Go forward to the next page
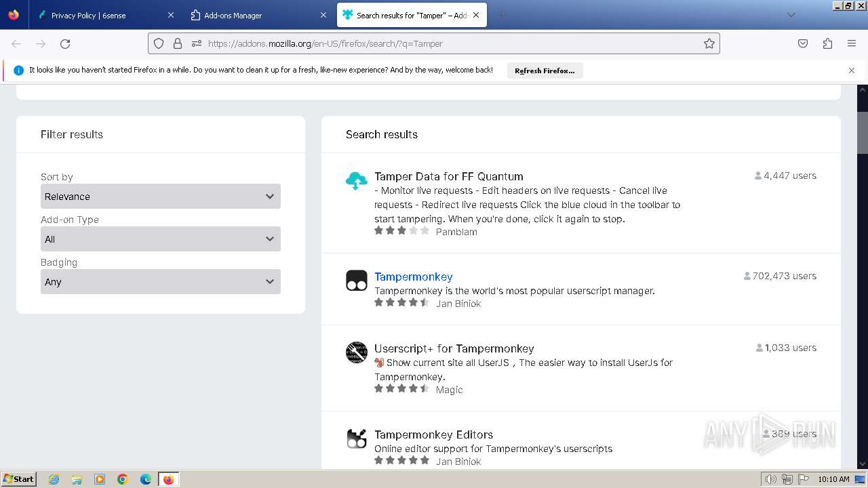868x488 pixels. [x=41, y=43]
